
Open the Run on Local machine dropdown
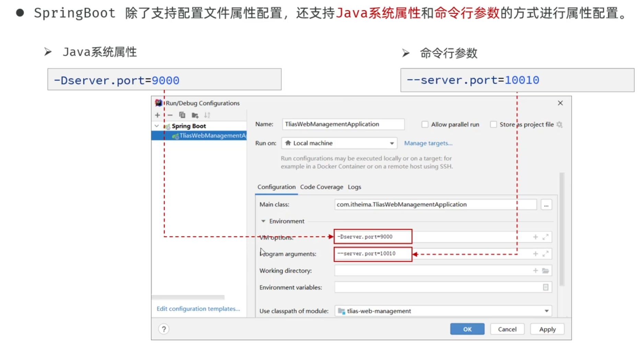[x=339, y=143]
